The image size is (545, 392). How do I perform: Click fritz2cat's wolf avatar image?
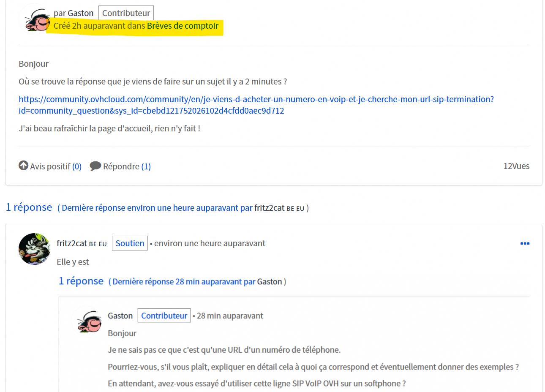[x=34, y=249]
